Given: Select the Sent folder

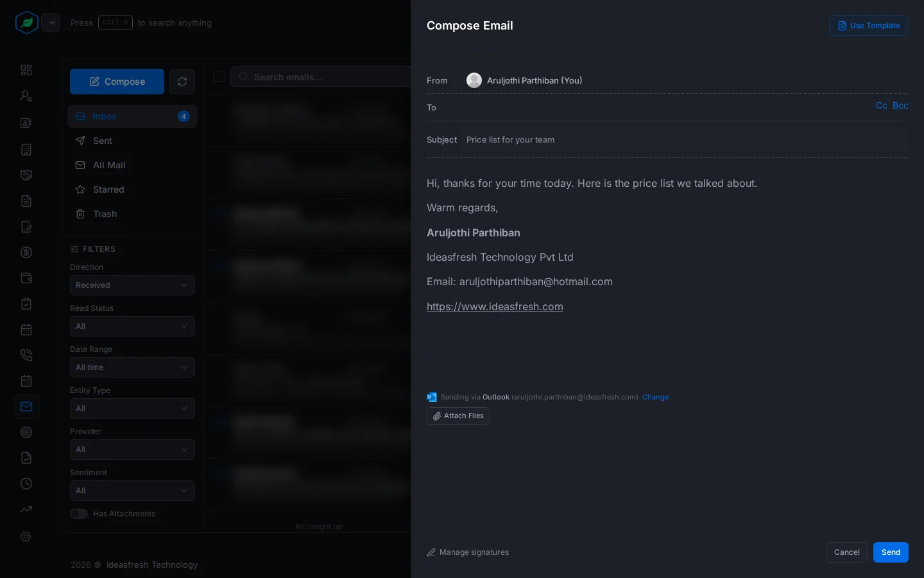Looking at the screenshot, I should (x=132, y=141).
